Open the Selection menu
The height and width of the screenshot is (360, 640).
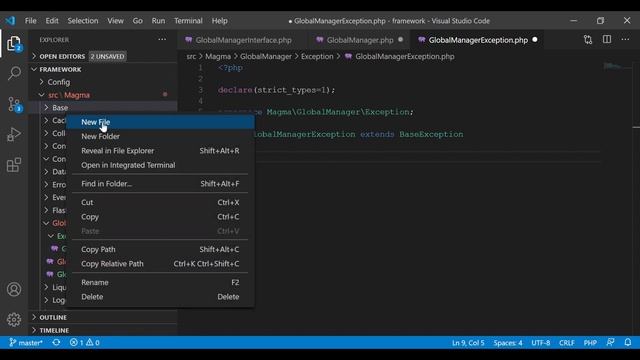pos(83,21)
